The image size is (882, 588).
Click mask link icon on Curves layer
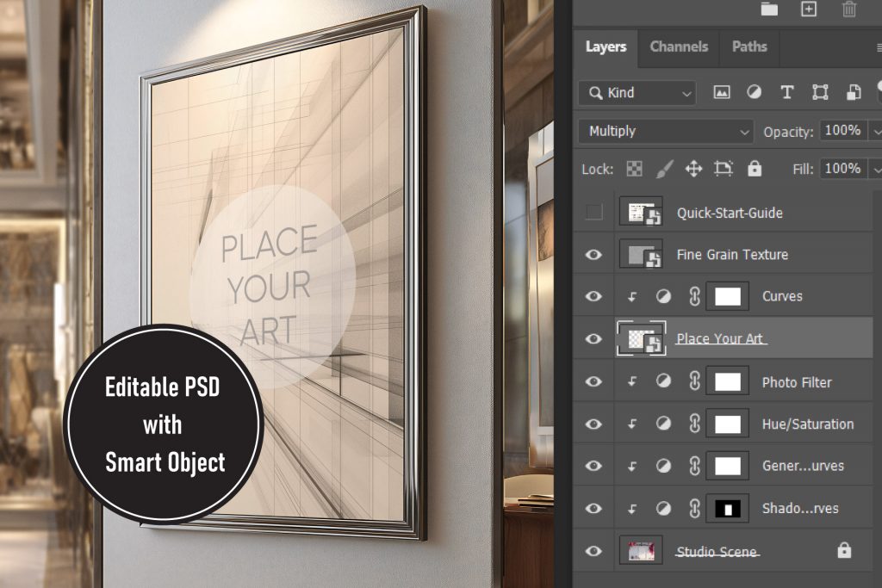coord(695,296)
